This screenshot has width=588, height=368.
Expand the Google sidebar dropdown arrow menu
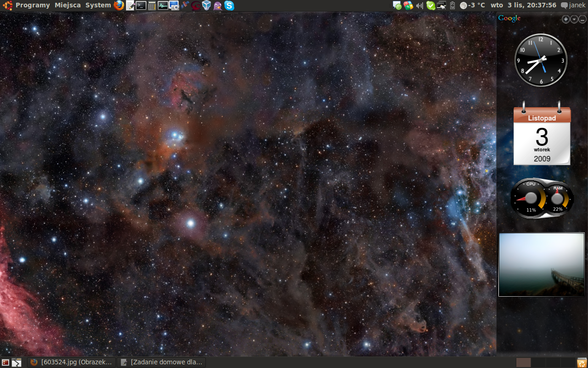point(574,19)
